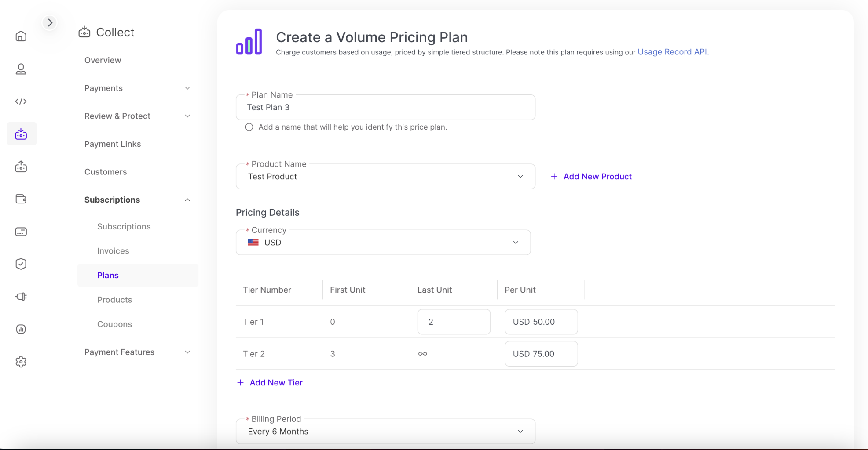Click the home icon in left rail
The height and width of the screenshot is (450, 868).
21,36
